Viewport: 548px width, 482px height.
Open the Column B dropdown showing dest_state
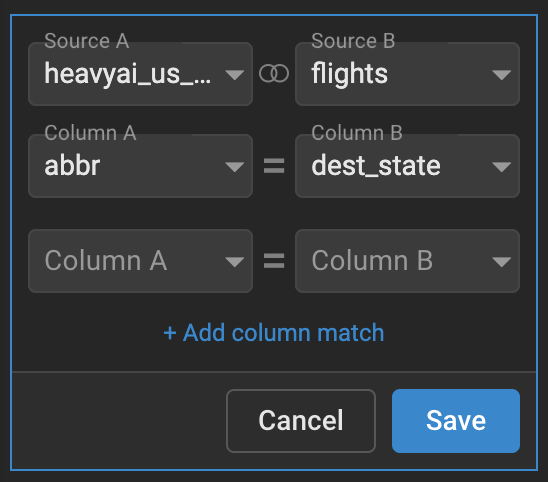tap(407, 166)
